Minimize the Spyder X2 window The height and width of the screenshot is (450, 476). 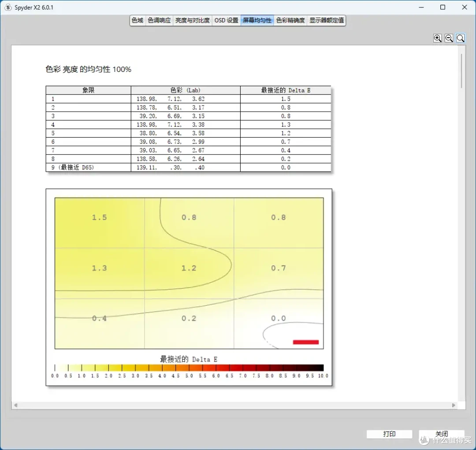pos(421,7)
